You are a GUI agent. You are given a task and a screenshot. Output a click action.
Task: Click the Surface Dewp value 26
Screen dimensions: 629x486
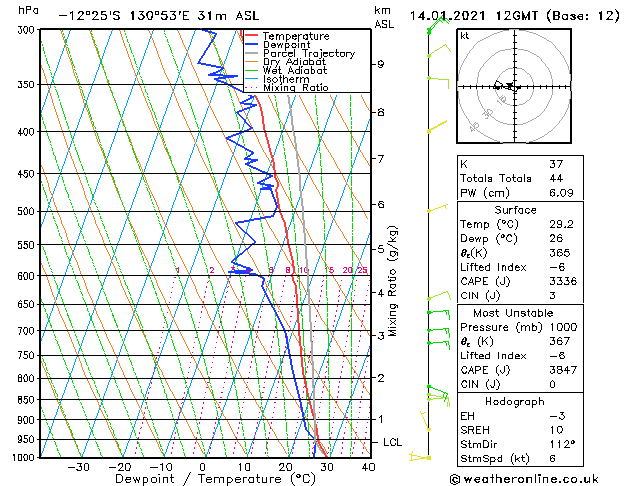coord(556,239)
